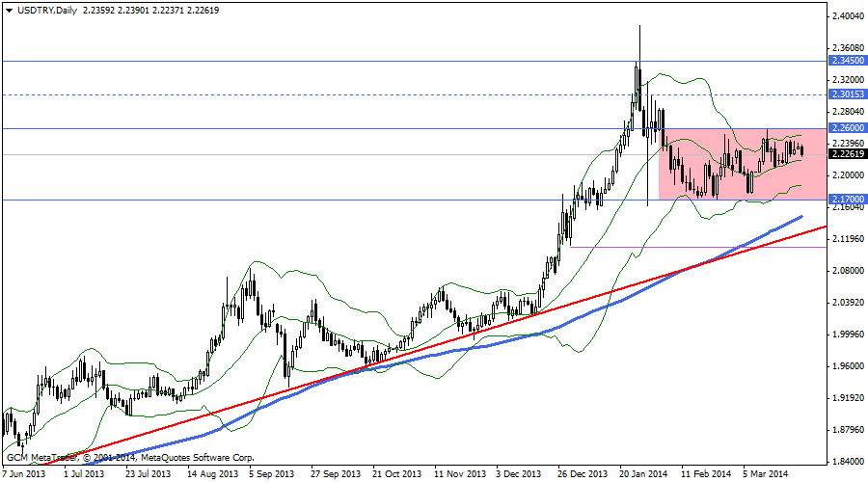This screenshot has height=482, width=868.
Task: Click the OHLC values 2.23592 2.23901
Action: coord(116,10)
